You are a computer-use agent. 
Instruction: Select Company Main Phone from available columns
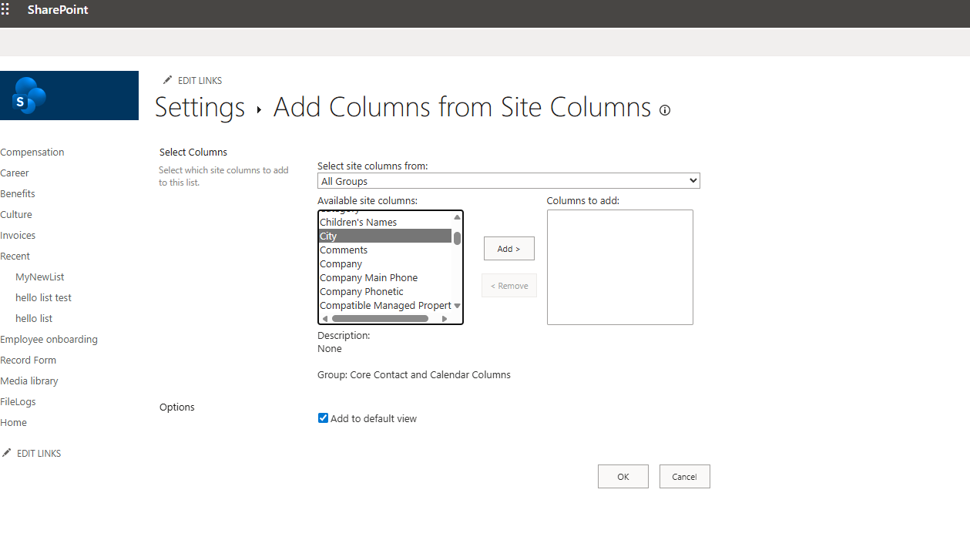coord(369,278)
